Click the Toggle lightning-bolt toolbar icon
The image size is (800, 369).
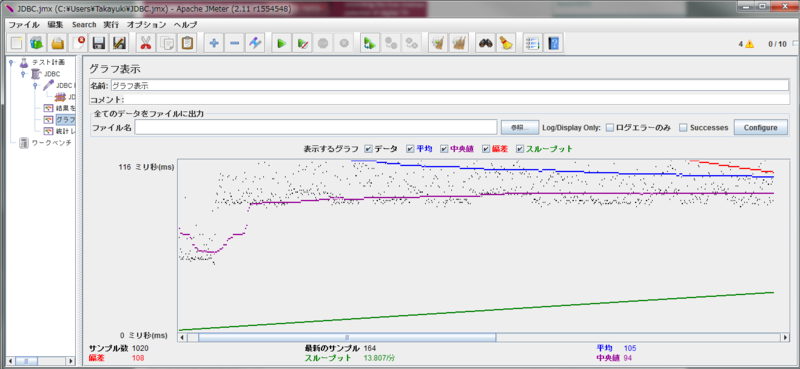(x=255, y=43)
